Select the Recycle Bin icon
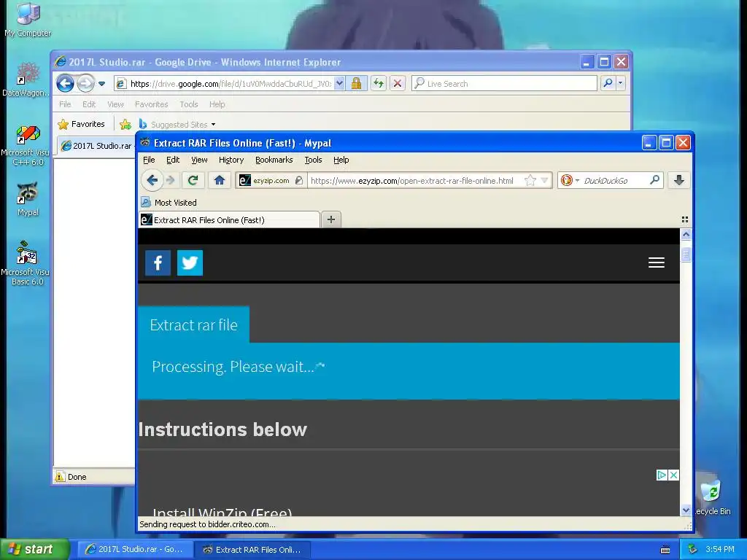This screenshot has width=747, height=560. [x=712, y=497]
